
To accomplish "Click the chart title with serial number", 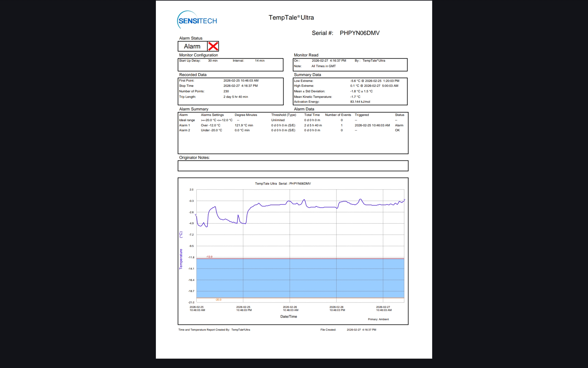I will (283, 184).
